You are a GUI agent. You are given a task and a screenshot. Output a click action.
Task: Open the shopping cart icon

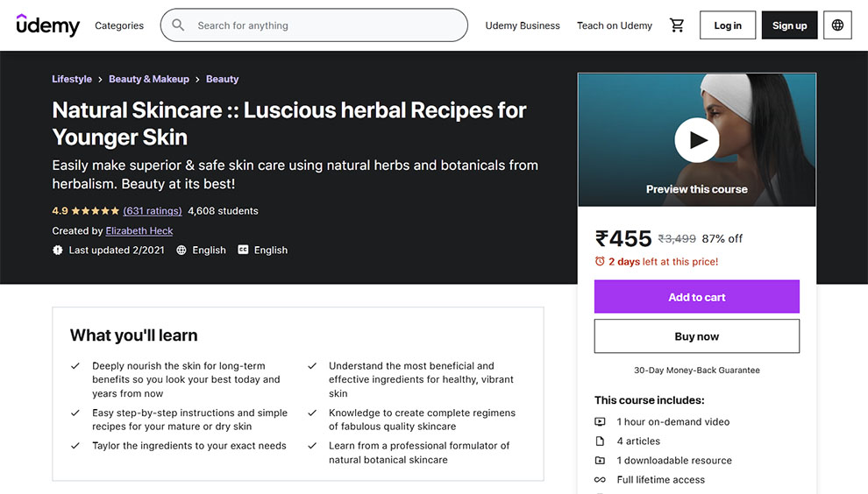coord(677,25)
